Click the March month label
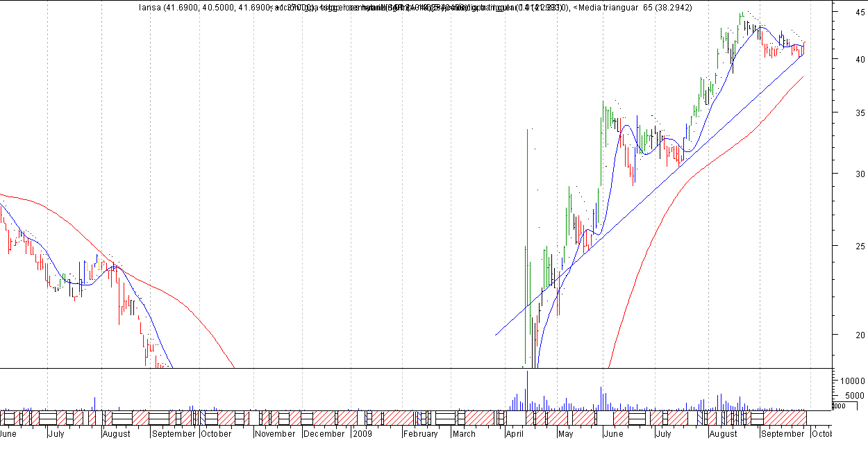This screenshot has height=459, width=868. click(x=464, y=434)
